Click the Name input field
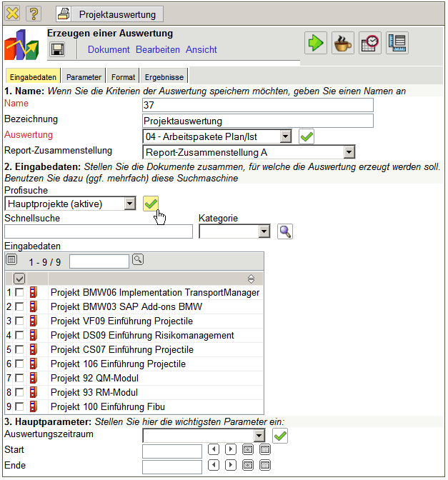This screenshot has height=480, width=448. pyautogui.click(x=258, y=105)
